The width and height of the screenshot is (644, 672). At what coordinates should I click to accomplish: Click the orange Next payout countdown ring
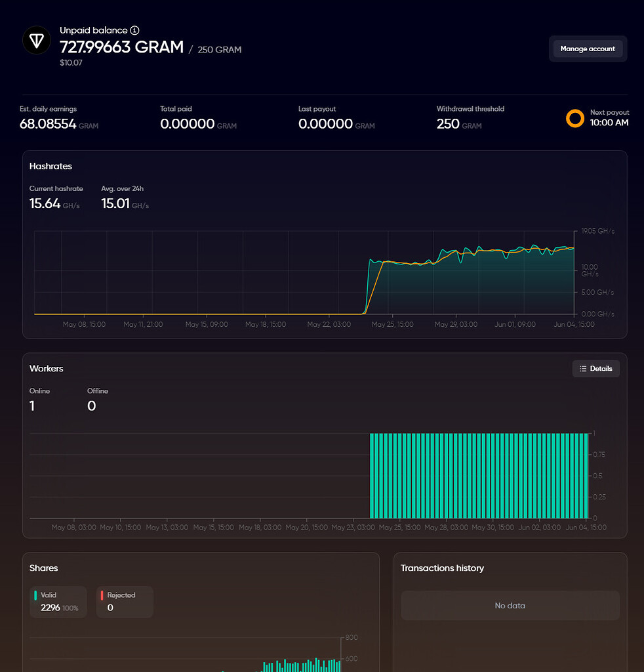click(x=575, y=118)
